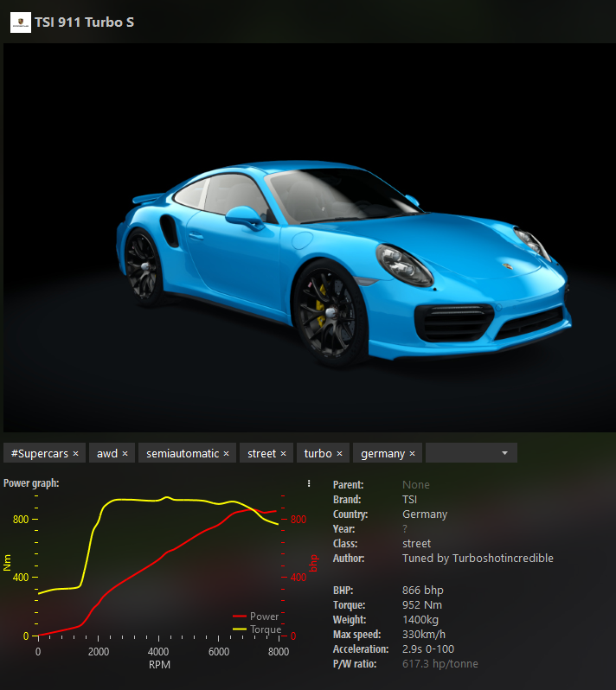Click the Torque value 952 Nm
The width and height of the screenshot is (616, 690).
(422, 605)
